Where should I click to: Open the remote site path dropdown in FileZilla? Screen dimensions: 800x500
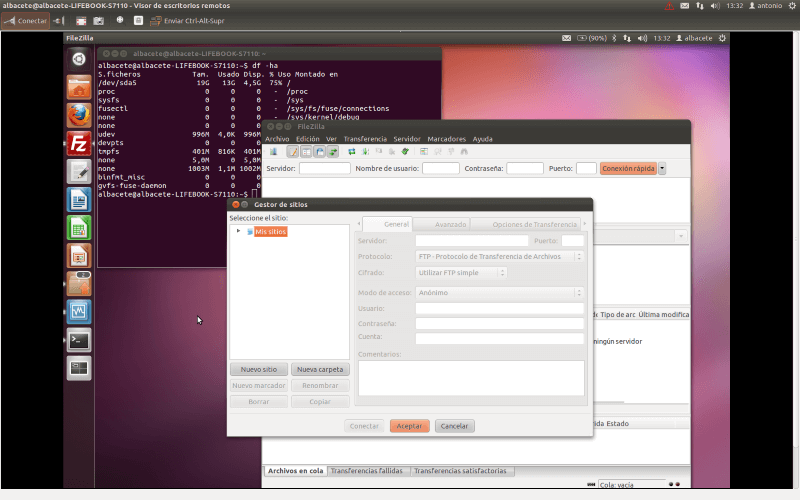(681, 236)
